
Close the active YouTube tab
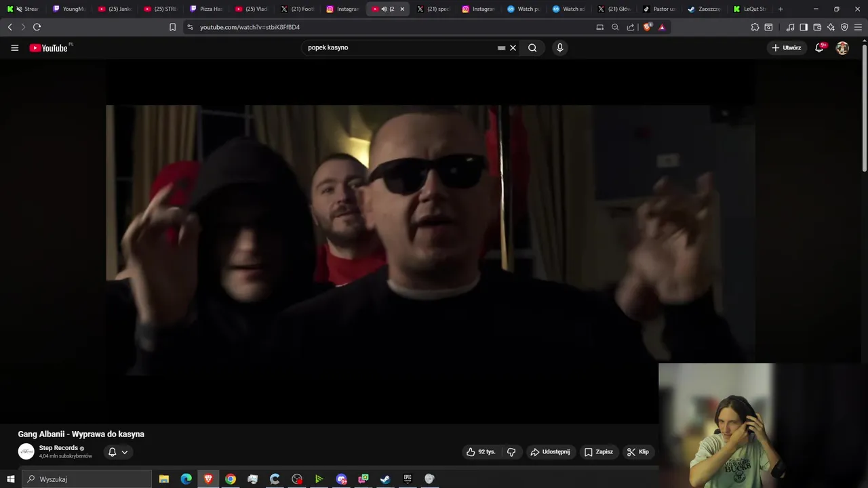402,9
